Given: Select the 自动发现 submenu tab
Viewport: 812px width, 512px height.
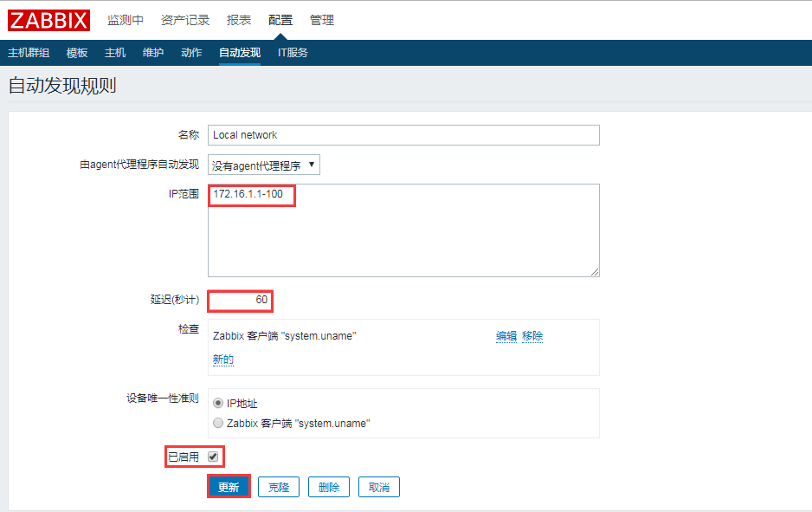Looking at the screenshot, I should pyautogui.click(x=240, y=52).
